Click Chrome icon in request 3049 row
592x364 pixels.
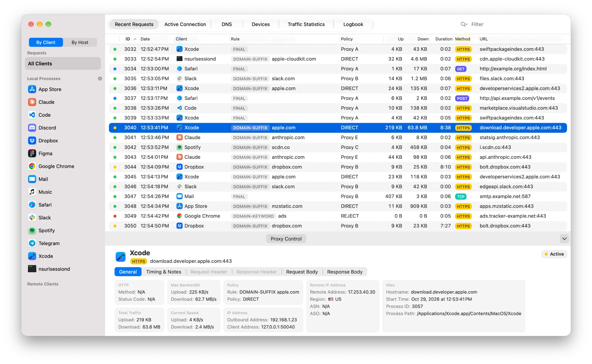tap(179, 216)
